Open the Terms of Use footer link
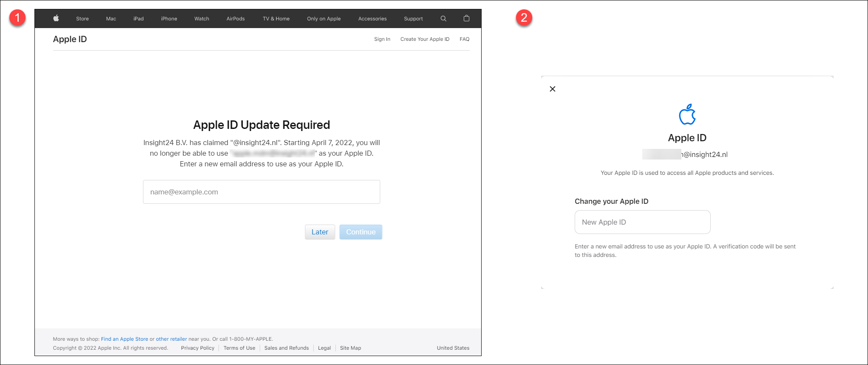The image size is (868, 365). (x=239, y=348)
